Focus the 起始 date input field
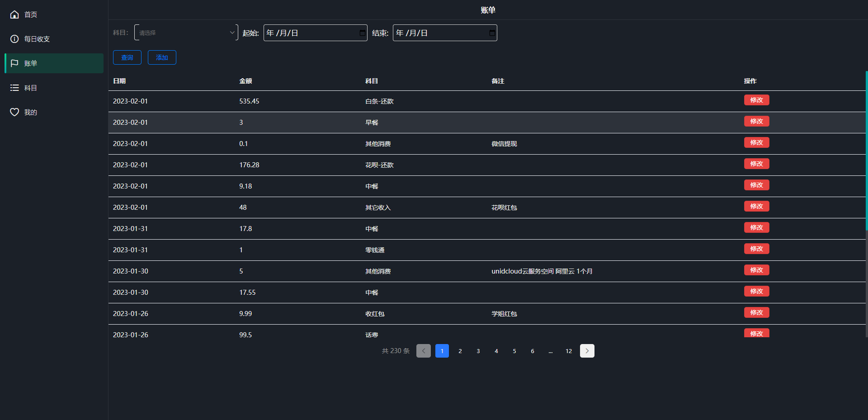 tap(316, 33)
